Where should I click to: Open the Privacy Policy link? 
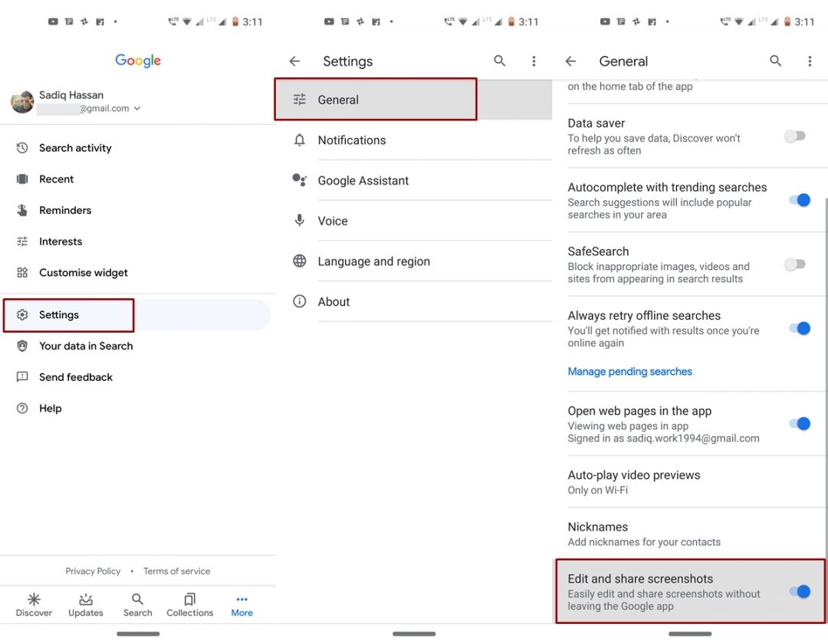tap(93, 571)
